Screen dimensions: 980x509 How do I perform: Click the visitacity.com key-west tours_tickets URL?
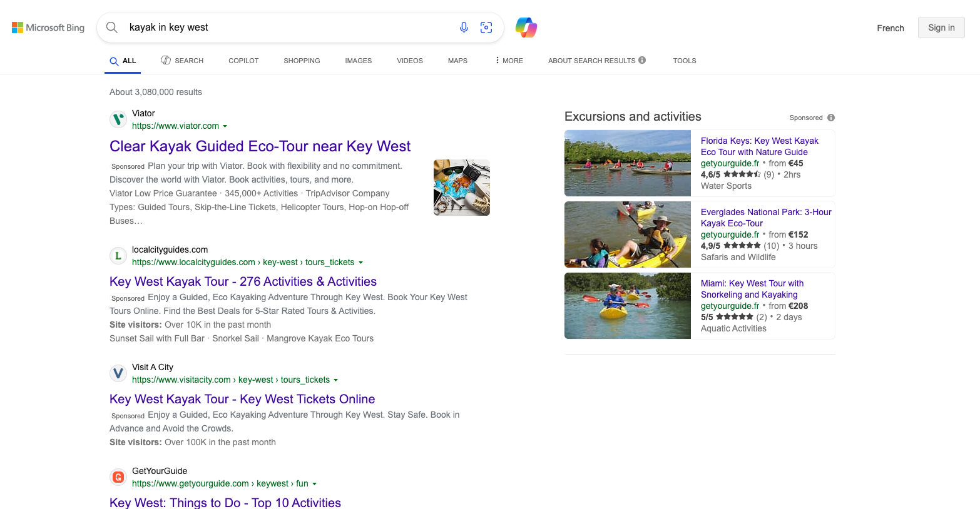(230, 380)
